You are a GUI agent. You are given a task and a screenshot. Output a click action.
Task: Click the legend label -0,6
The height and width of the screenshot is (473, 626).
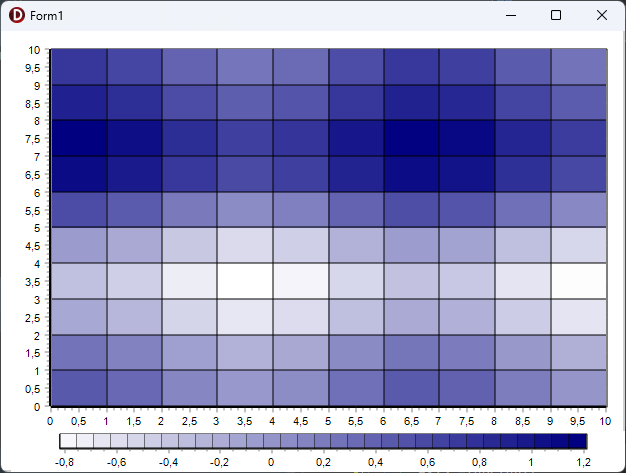pos(117,462)
